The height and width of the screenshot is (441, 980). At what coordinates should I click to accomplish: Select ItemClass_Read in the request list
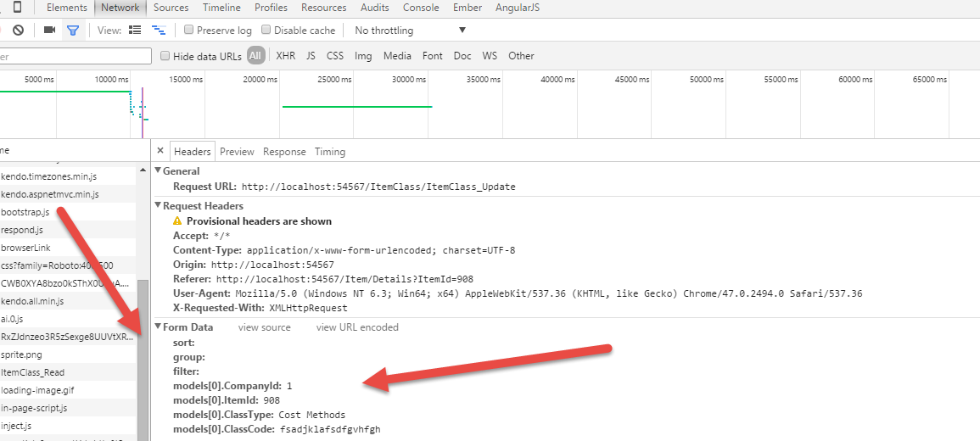[33, 372]
